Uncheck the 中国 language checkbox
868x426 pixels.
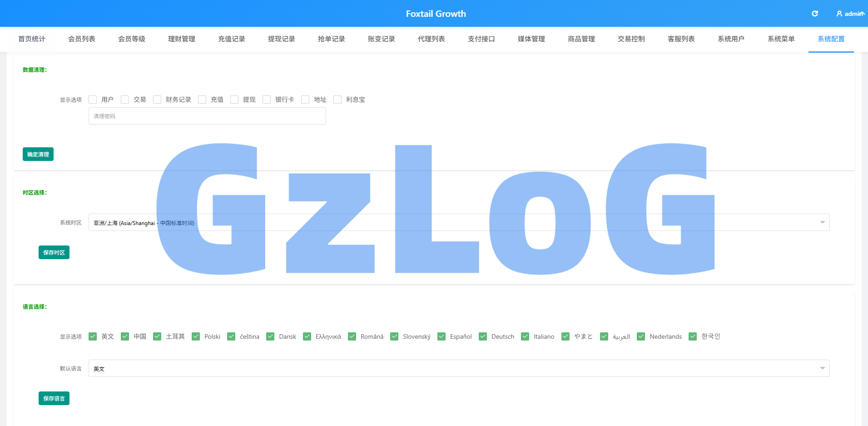pos(125,336)
